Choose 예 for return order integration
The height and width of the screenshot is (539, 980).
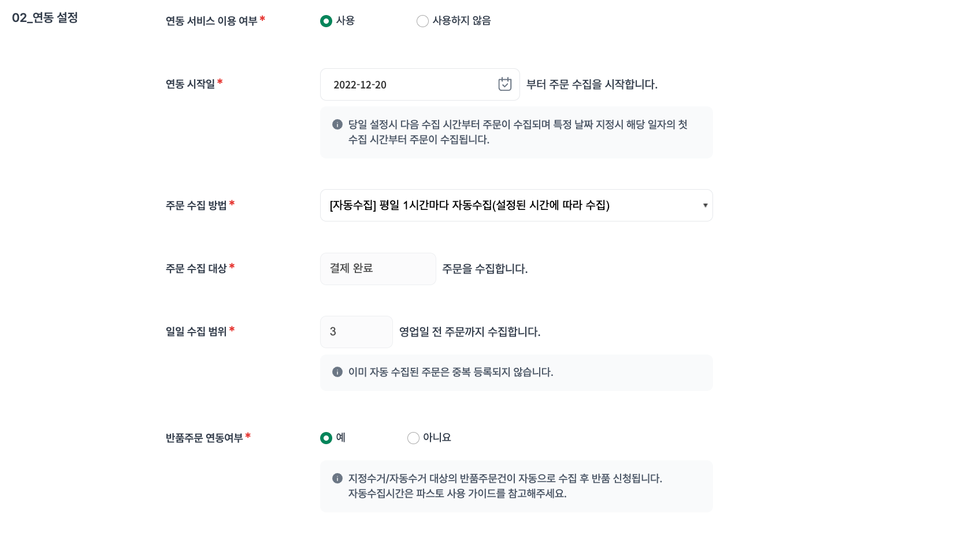point(326,438)
